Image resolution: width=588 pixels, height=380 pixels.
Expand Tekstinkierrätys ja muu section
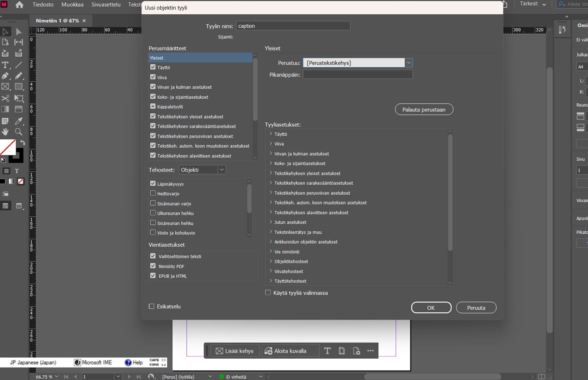tap(271, 232)
